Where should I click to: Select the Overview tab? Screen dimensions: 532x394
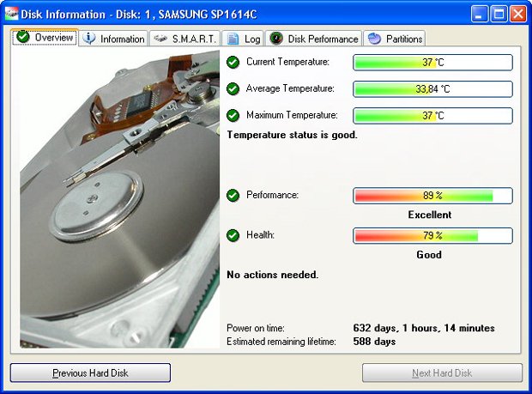[x=46, y=38]
